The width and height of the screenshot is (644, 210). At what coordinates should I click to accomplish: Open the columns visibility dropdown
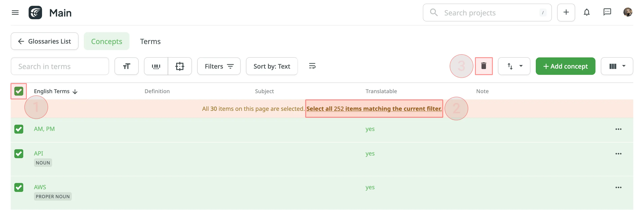pyautogui.click(x=617, y=66)
